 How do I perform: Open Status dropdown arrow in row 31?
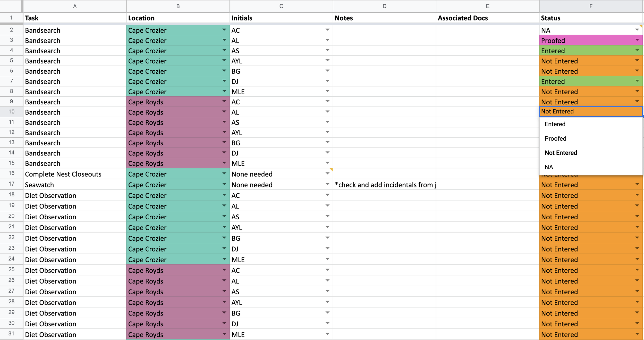(x=637, y=334)
